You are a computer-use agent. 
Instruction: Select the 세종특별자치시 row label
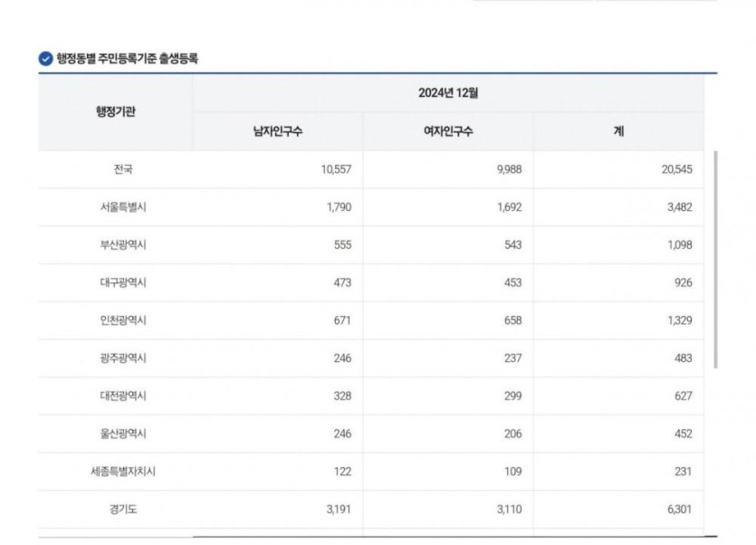coord(123,471)
